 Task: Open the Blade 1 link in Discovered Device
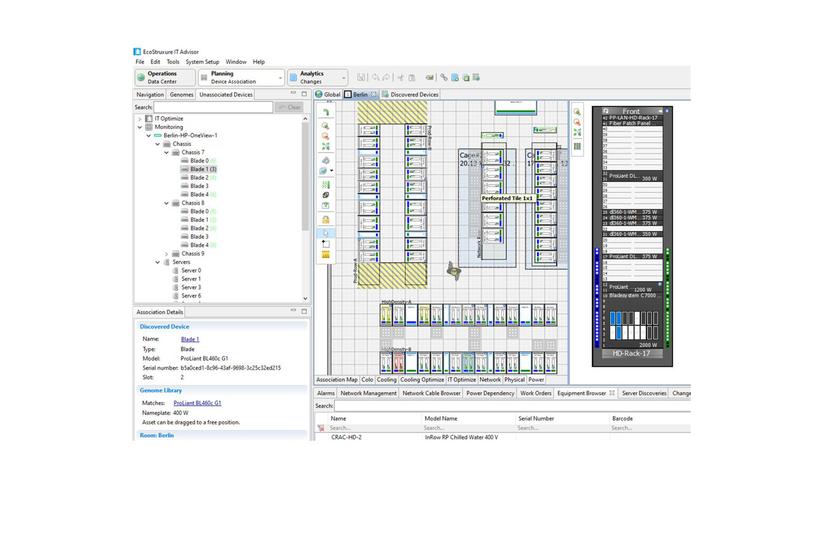[x=190, y=339]
